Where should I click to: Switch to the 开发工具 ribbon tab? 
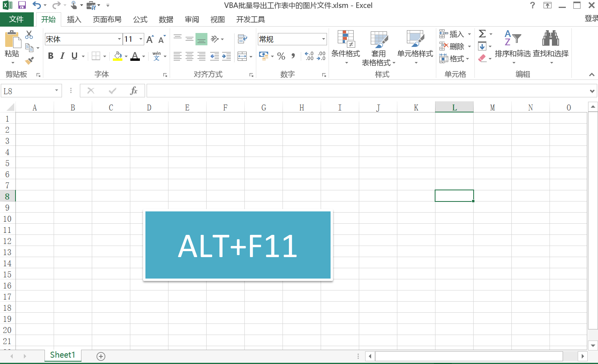coord(251,19)
